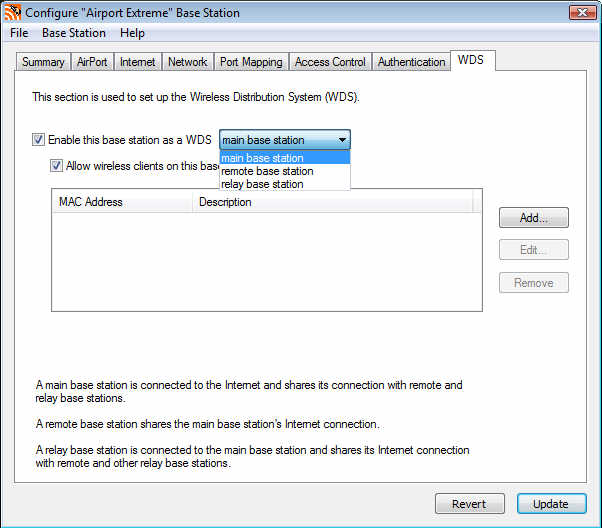Click the AirPort app icon in title bar
Screen dimensions: 602x528
pos(12,12)
